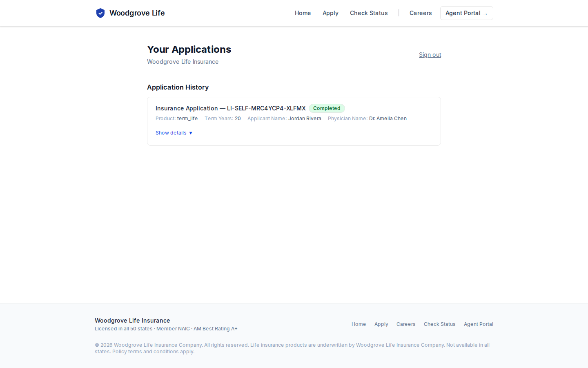Open Apply link in the footer

coord(381,324)
